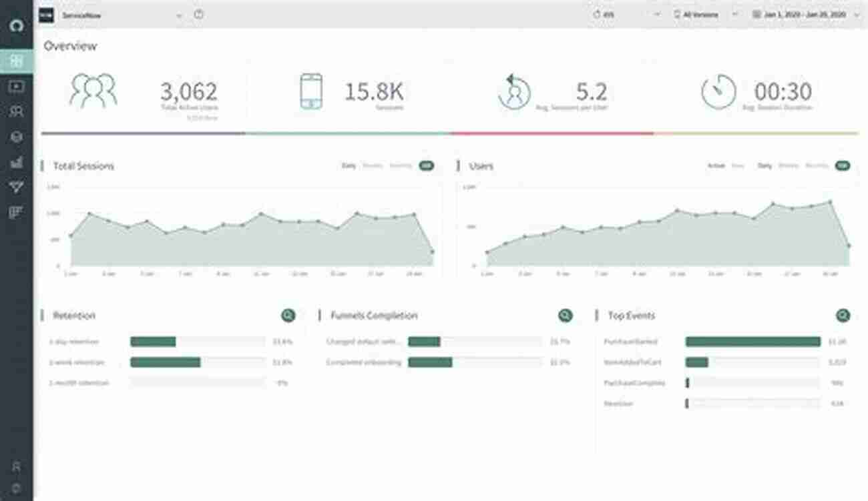Open the Funnels Completion magnifier icon
Image resolution: width=868 pixels, height=501 pixels.
[x=565, y=316]
